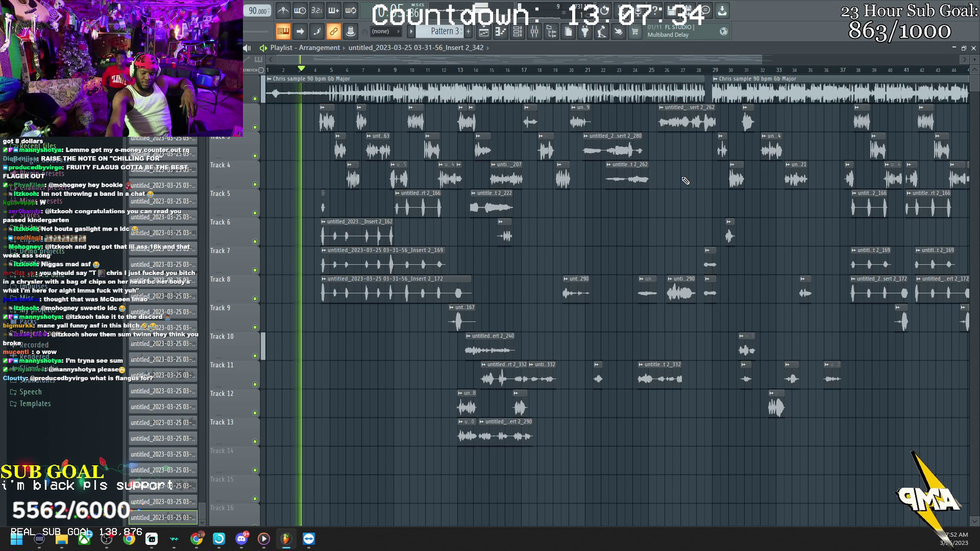980x551 pixels.
Task: Mute Track 10 using its green light
Action: tap(255, 356)
